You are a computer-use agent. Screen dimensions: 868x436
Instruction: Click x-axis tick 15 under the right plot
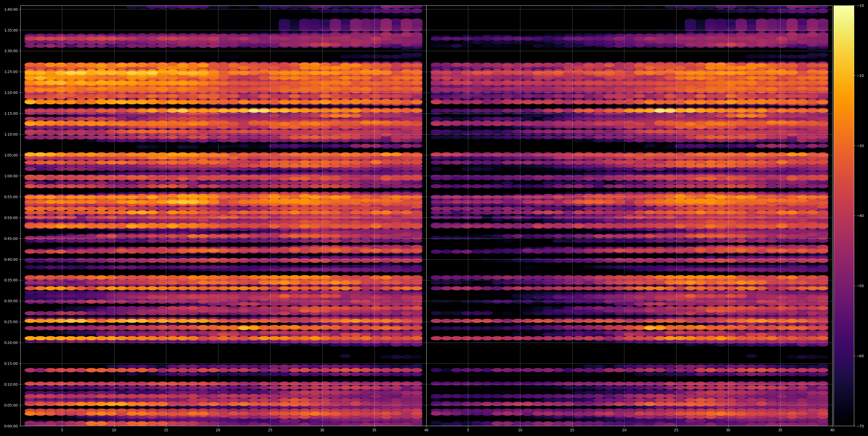tap(572, 430)
